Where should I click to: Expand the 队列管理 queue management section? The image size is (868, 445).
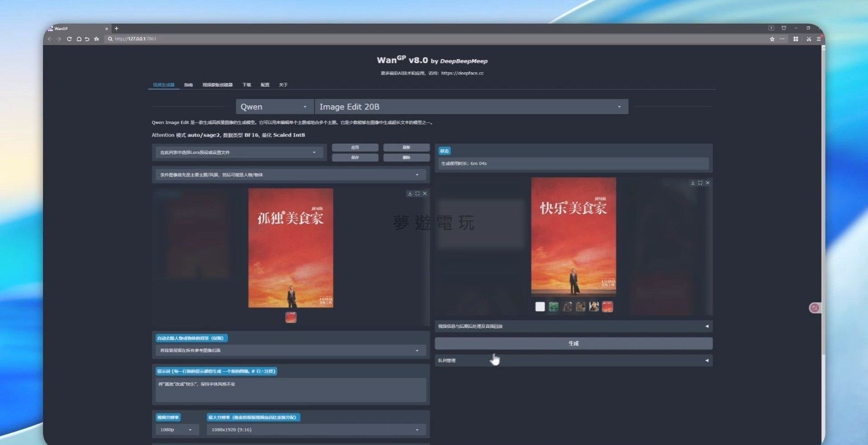573,360
